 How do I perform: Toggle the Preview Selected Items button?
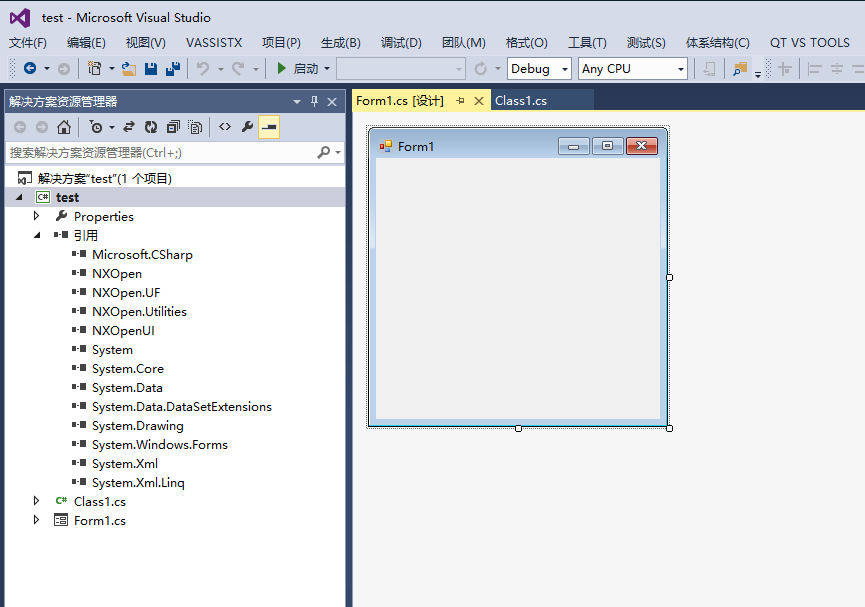coord(269,127)
